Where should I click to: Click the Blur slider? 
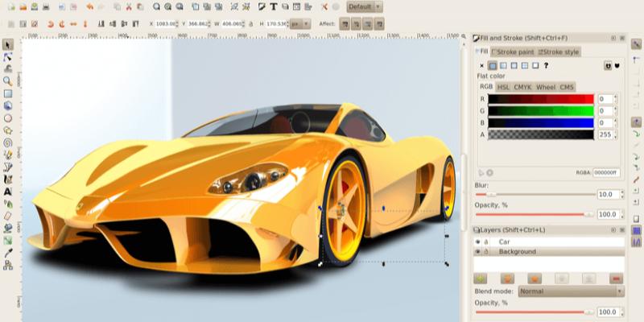(x=533, y=194)
